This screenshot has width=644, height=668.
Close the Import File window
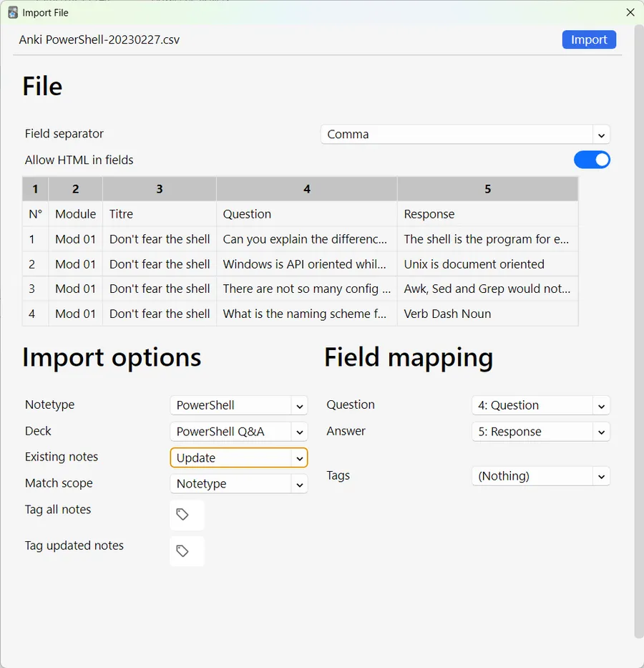tap(630, 12)
